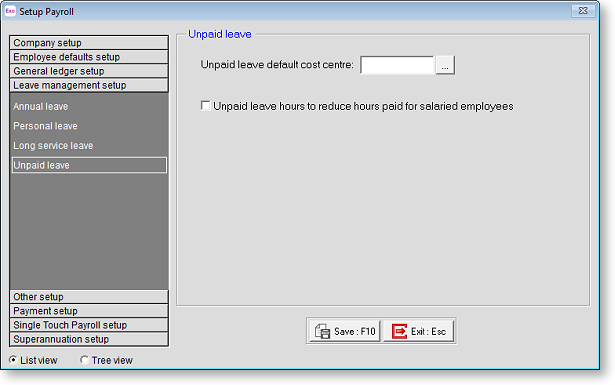Click the unpaid leave default cost centre field

397,65
